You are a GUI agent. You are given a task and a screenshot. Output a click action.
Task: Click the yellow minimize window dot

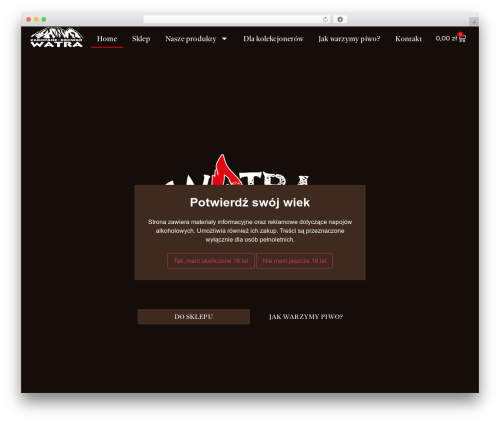point(36,19)
